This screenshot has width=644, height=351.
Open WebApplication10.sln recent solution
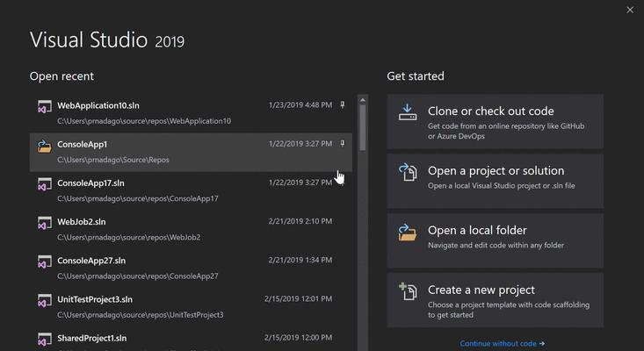[x=191, y=113]
